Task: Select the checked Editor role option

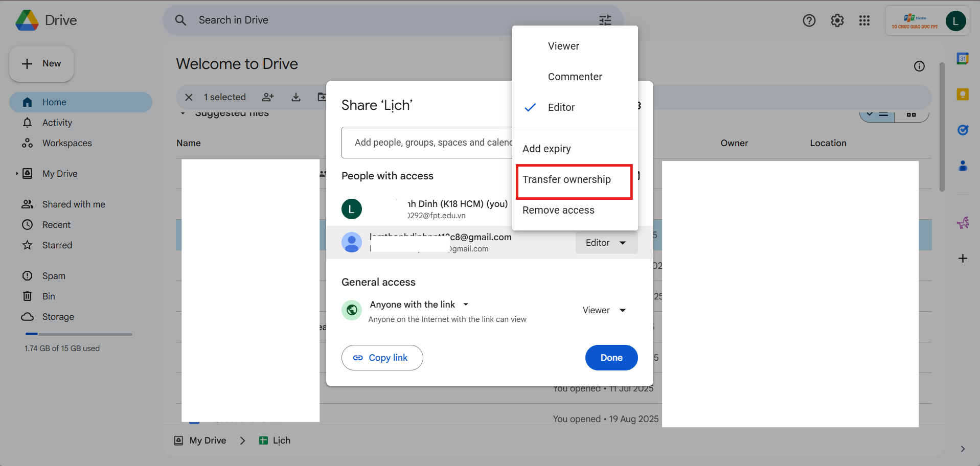Action: point(561,107)
